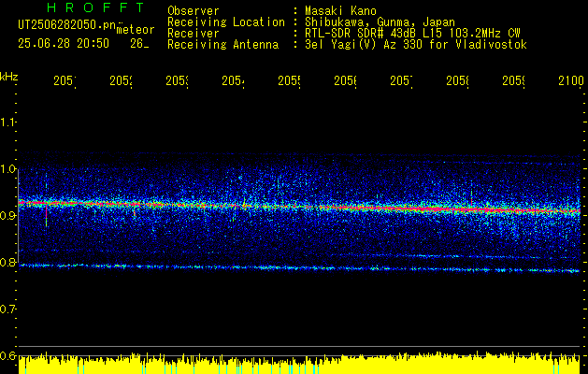Viewport: 588px width, 374px height.
Task: Click the kHz axis unit label
Action: pos(9,77)
